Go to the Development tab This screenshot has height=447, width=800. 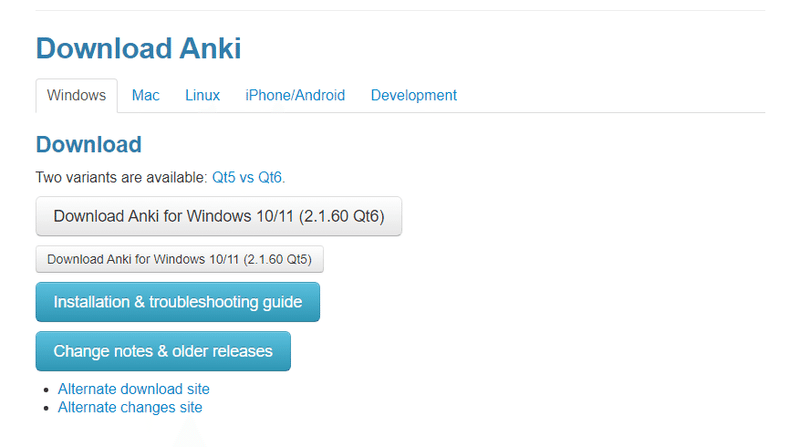pos(413,95)
